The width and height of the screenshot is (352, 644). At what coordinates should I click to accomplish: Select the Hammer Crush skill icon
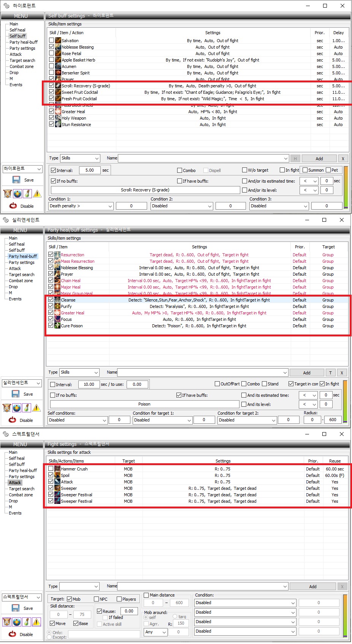tap(57, 469)
